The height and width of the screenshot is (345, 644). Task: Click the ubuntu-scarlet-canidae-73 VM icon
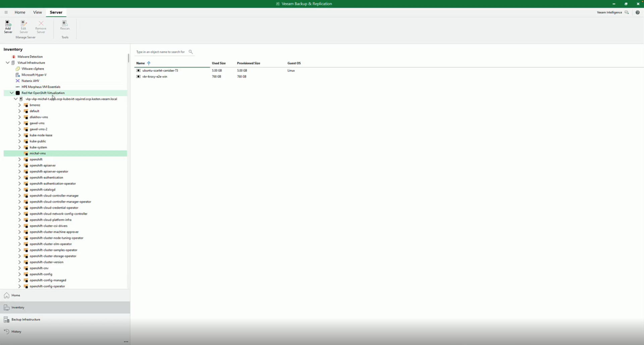(x=138, y=71)
